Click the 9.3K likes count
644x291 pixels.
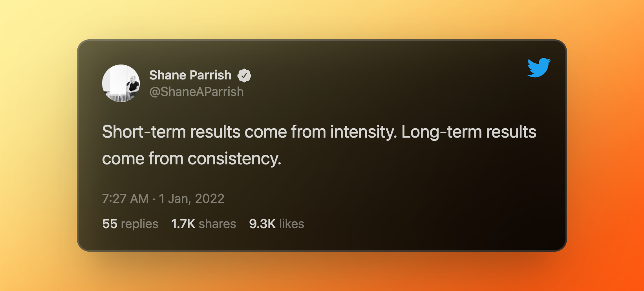[x=276, y=224]
